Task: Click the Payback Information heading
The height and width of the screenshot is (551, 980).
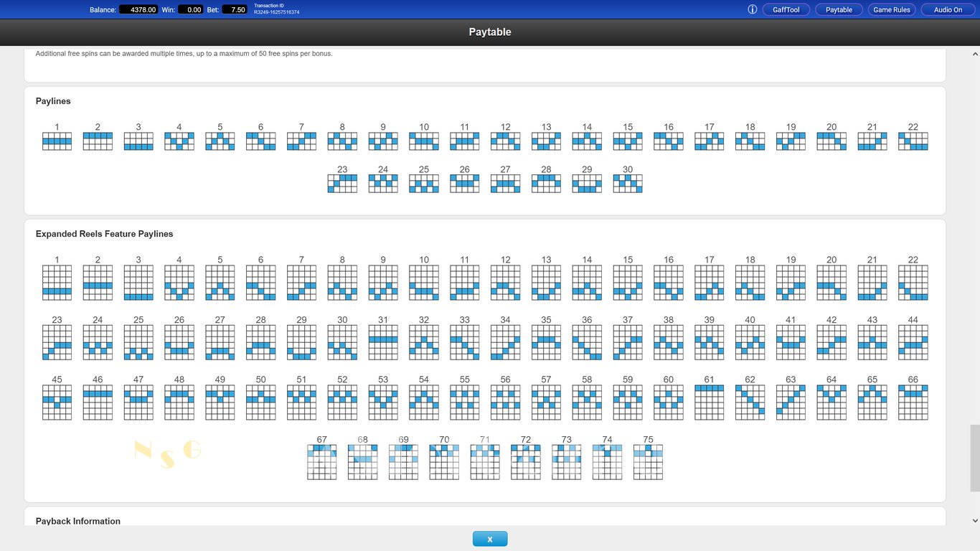Action: point(78,521)
